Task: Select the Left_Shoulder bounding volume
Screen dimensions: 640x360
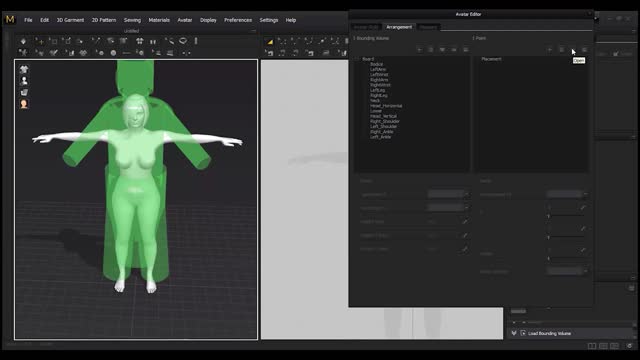Action: (384, 127)
